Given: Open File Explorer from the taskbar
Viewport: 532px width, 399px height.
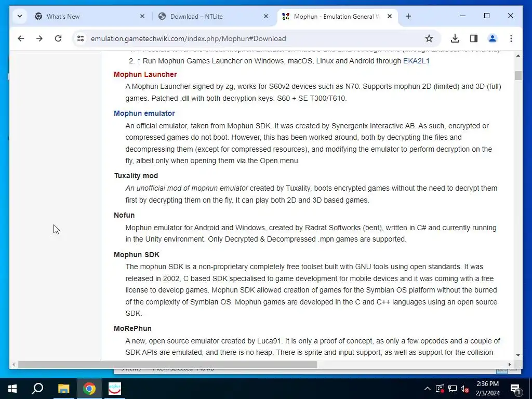Looking at the screenshot, I should click(x=63, y=389).
